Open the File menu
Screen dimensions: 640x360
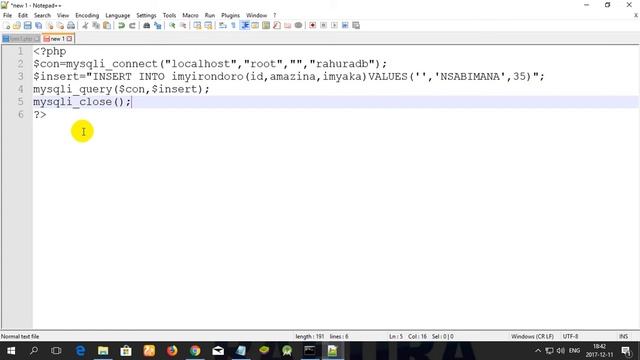pos(7,15)
